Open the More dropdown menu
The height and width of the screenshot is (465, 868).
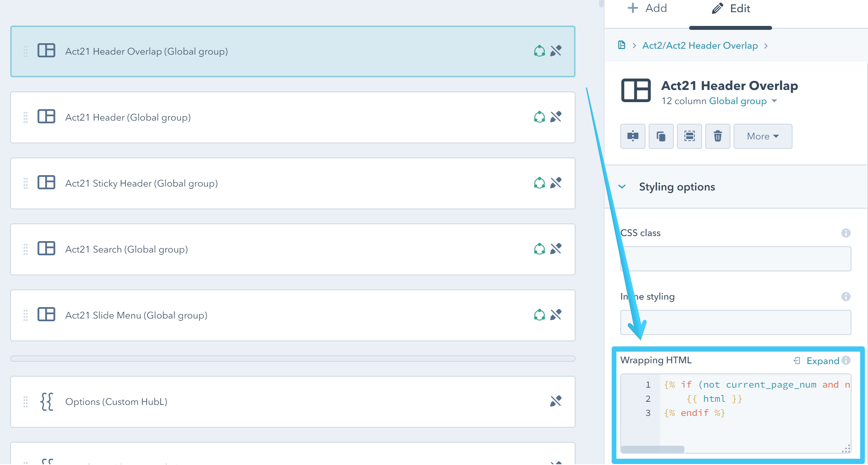click(x=762, y=136)
